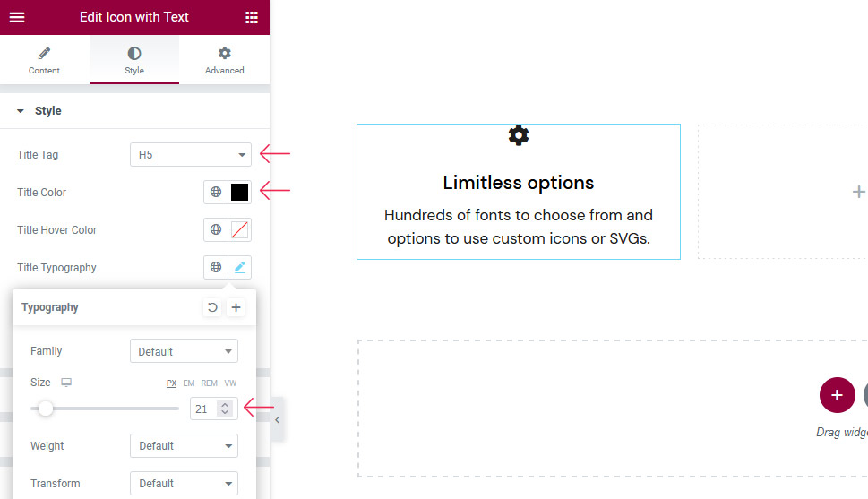Click the Title Color global globe icon

[216, 192]
